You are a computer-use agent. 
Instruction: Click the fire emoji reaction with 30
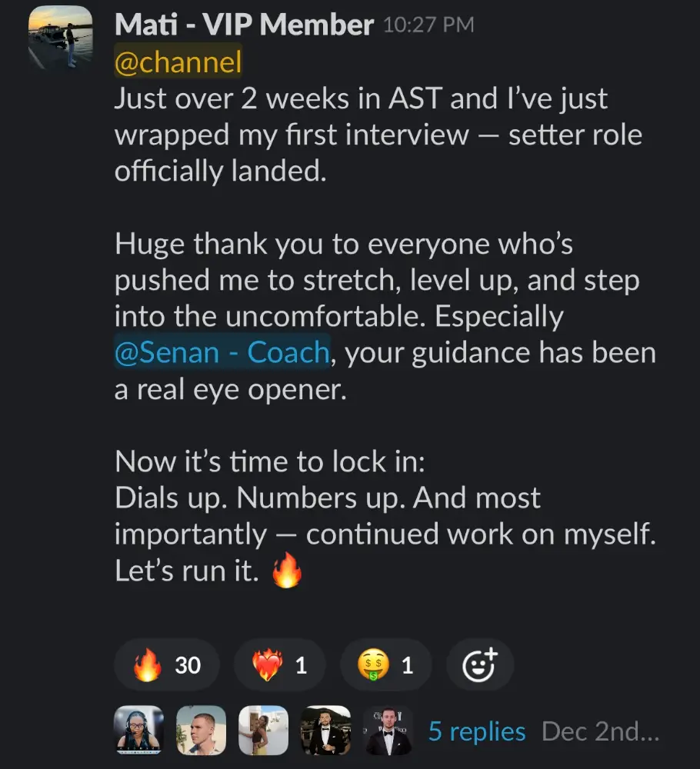[167, 664]
